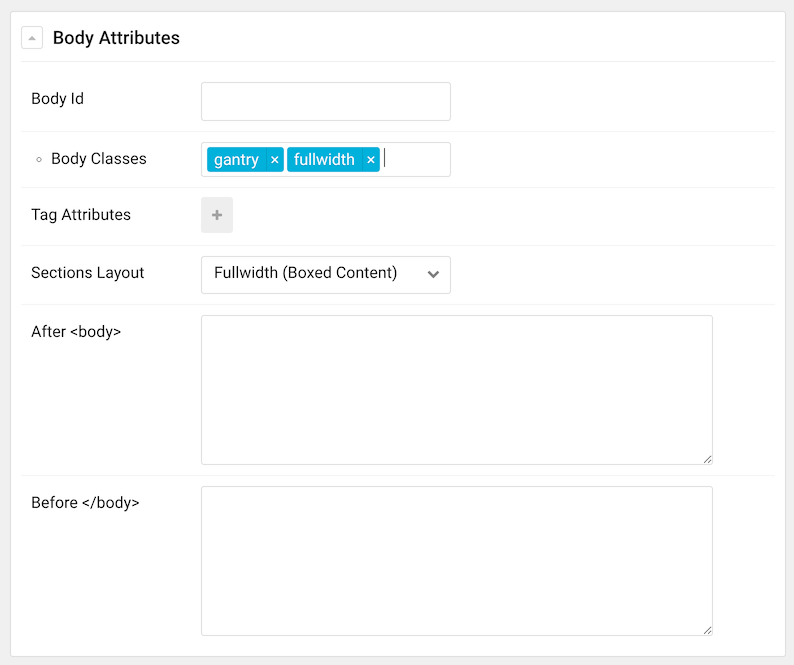This screenshot has height=665, width=794.
Task: Click the Sections Layout label
Action: [x=88, y=273]
